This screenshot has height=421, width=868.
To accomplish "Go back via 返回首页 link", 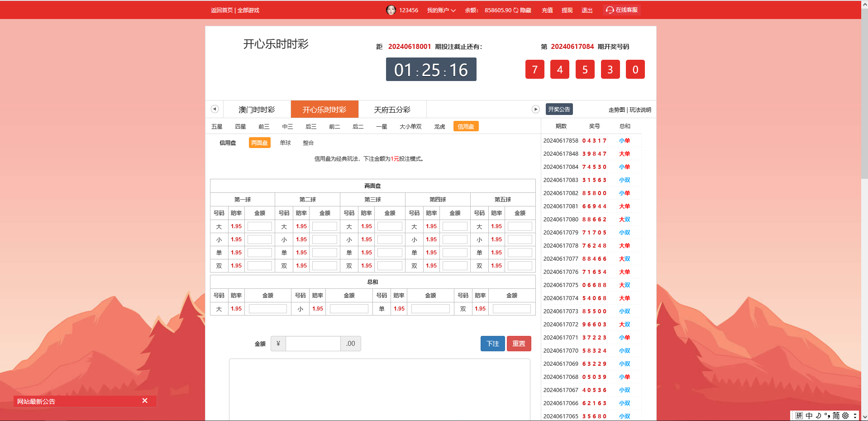I will coord(222,10).
